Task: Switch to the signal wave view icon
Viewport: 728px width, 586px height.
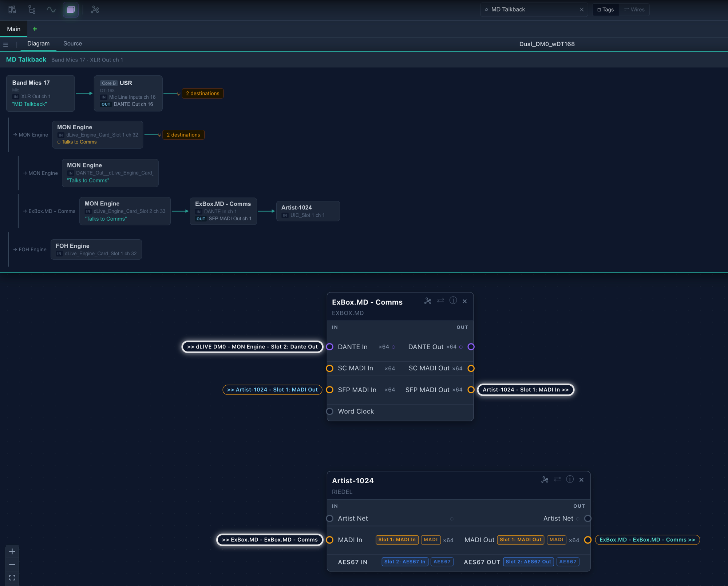Action: pos(51,9)
